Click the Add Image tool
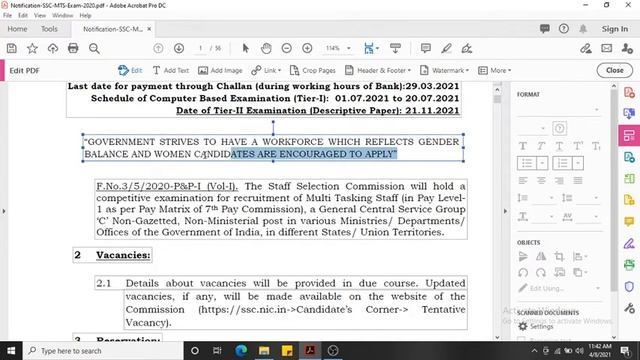The width and height of the screenshot is (640, 360). [220, 70]
